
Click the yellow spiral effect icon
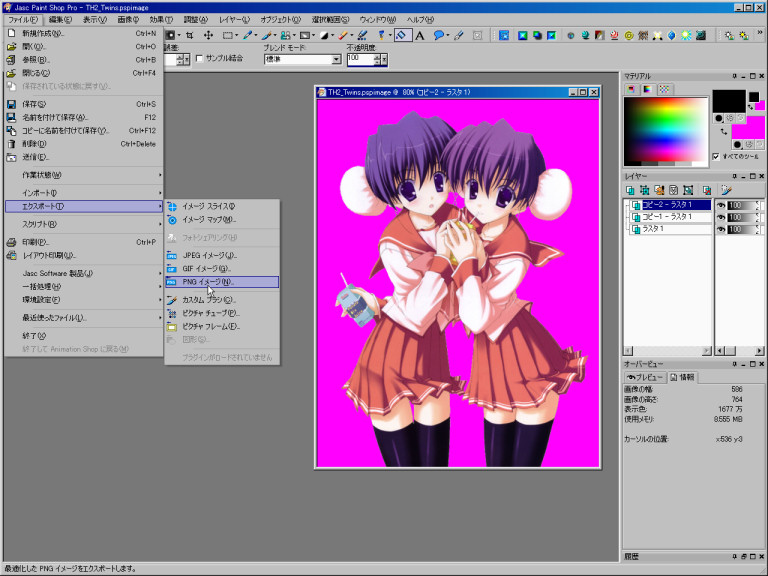click(629, 35)
